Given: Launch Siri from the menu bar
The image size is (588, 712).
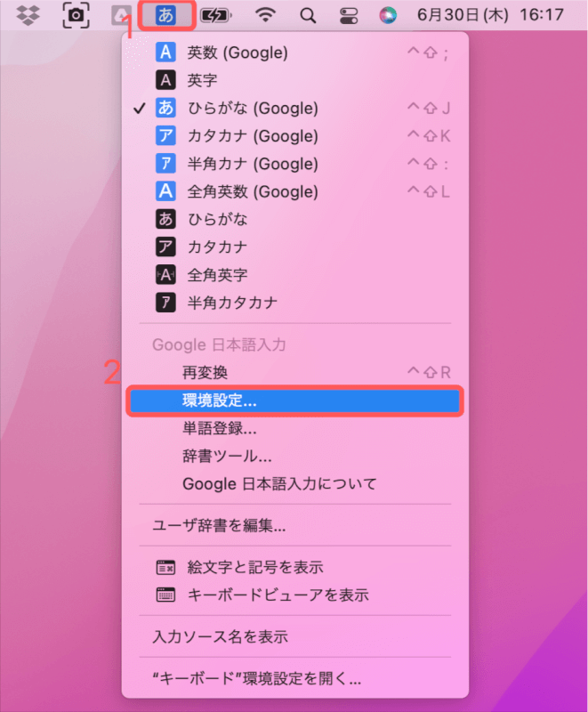Looking at the screenshot, I should click(x=388, y=15).
